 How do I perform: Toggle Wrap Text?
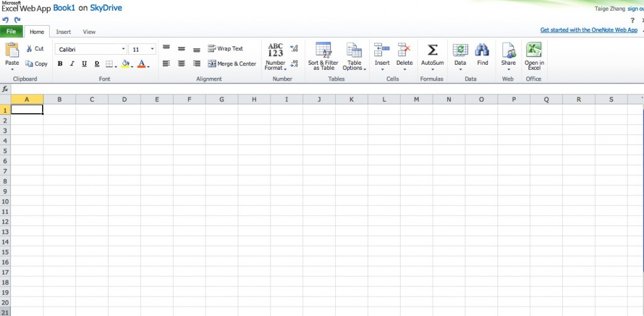point(226,48)
